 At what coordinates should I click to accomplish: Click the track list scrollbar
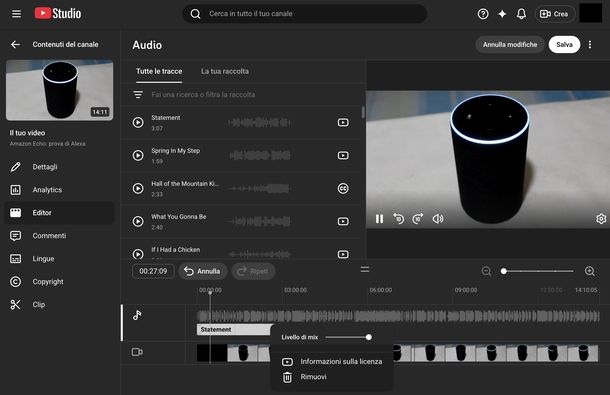pos(363,112)
